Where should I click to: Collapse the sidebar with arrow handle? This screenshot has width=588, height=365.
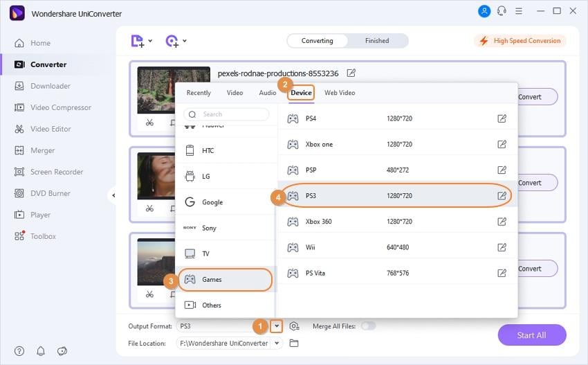(113, 195)
